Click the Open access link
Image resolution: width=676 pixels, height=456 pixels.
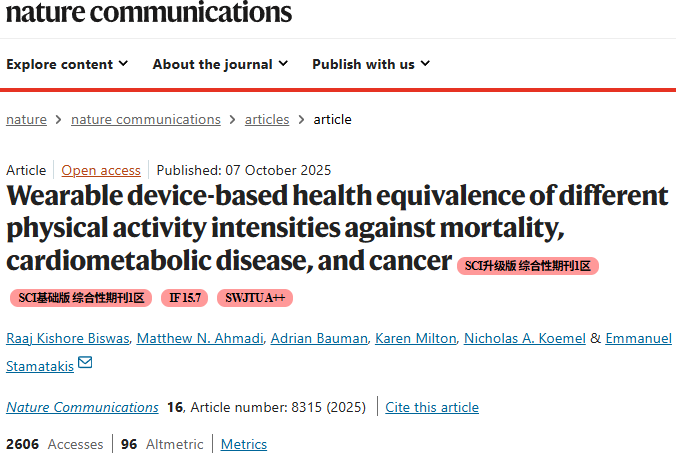click(101, 170)
